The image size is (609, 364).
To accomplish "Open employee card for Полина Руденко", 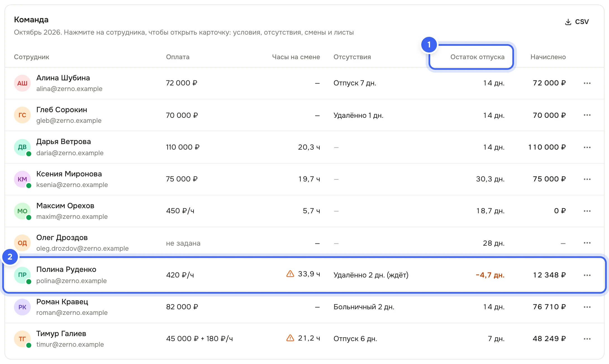I will [304, 275].
